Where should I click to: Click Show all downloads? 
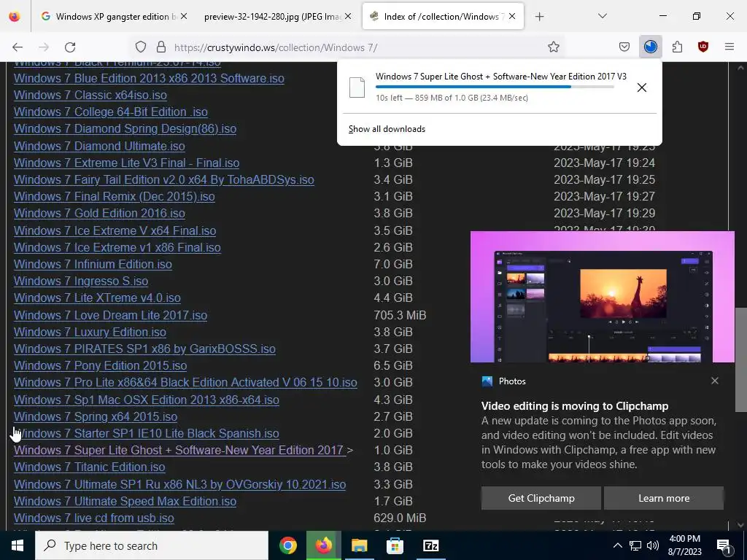tap(387, 129)
